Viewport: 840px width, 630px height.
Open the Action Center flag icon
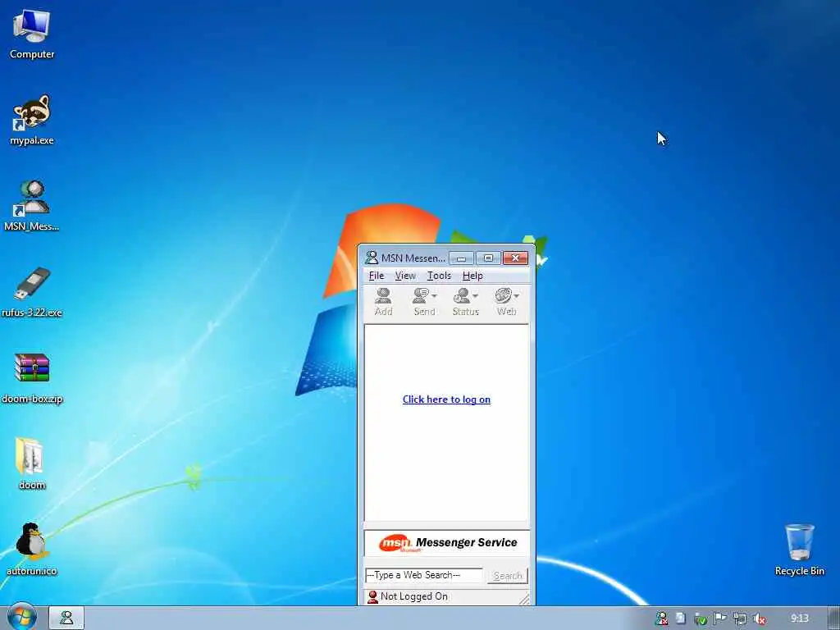(x=719, y=619)
